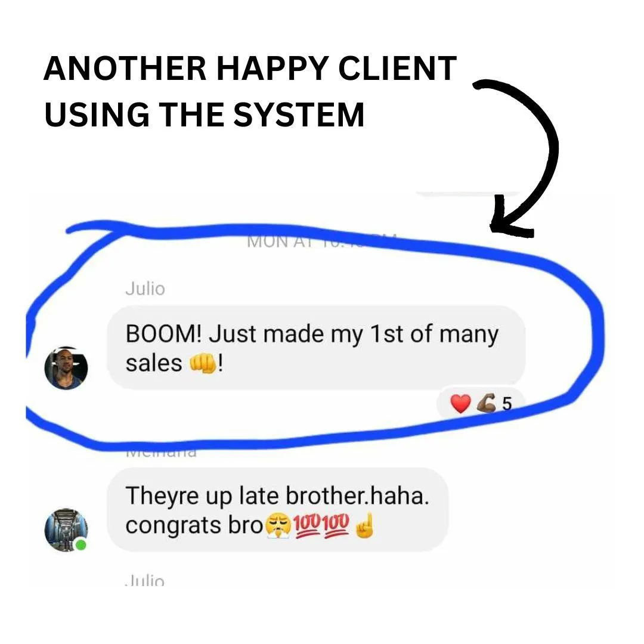This screenshot has width=644, height=644.
Task: Select the 'BOOM! Just made my 1st' message bubble
Action: [316, 348]
